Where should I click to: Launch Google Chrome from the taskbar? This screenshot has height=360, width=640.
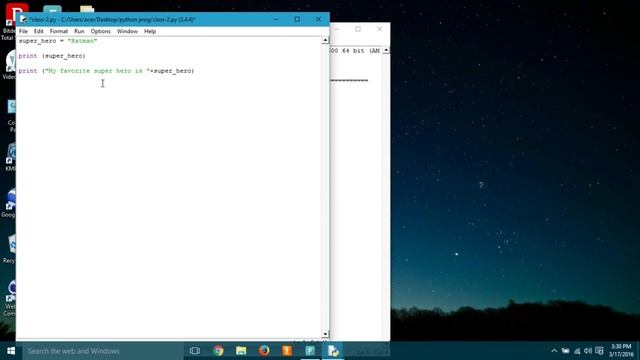[218, 351]
